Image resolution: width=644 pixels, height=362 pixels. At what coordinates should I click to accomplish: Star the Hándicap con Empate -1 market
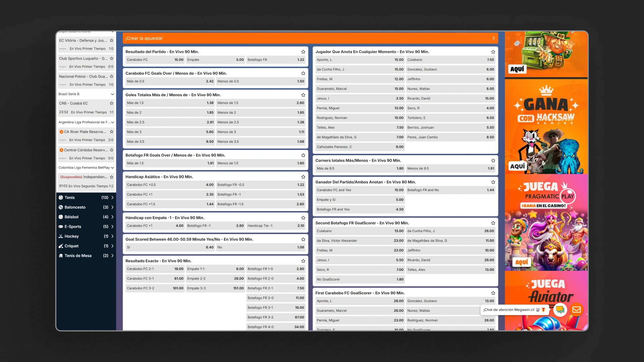click(303, 218)
